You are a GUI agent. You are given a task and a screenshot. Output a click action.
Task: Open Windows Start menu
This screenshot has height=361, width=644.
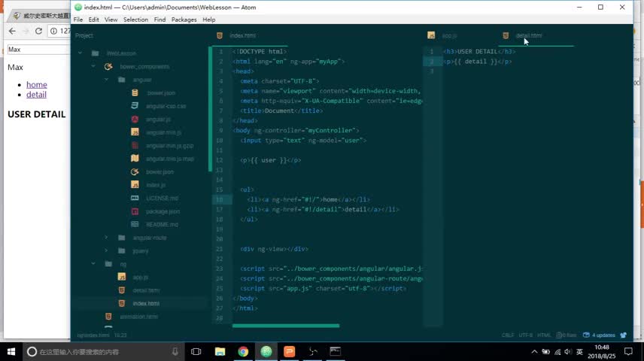click(11, 351)
